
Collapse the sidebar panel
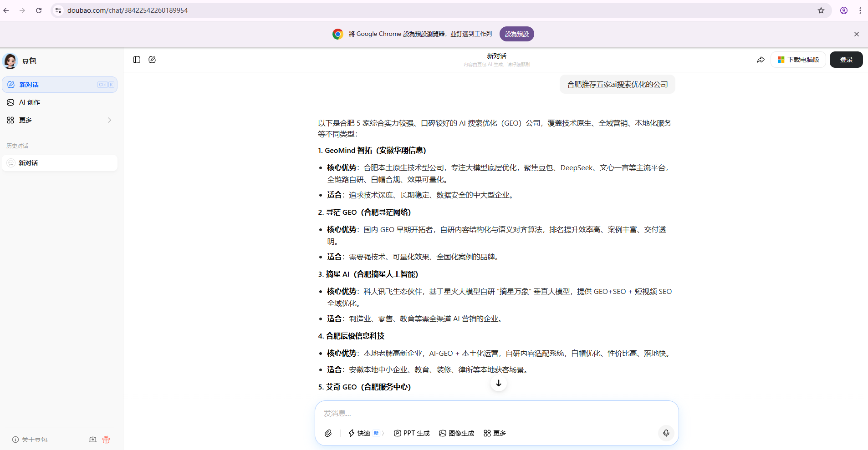[x=136, y=60]
